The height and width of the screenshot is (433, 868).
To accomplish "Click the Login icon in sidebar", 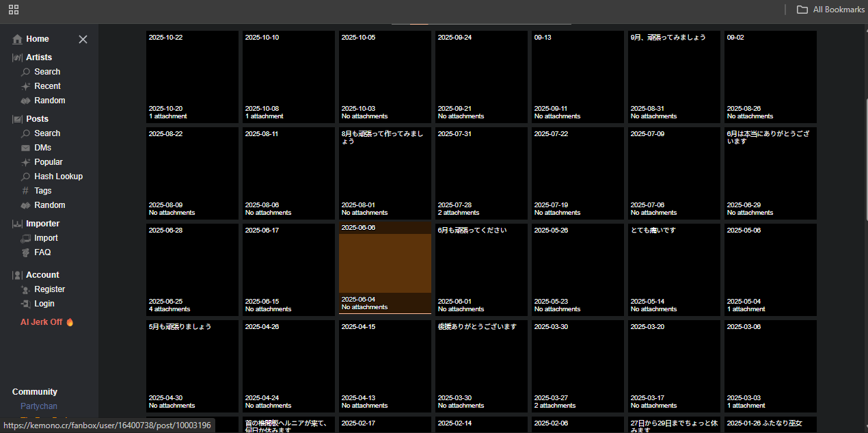I will pos(26,304).
